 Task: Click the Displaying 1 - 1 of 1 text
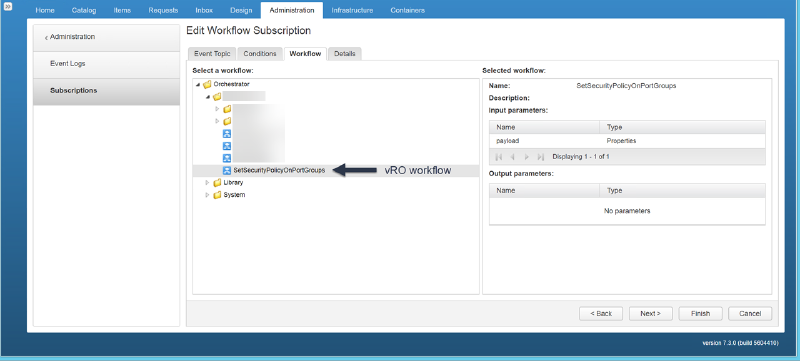click(x=581, y=157)
